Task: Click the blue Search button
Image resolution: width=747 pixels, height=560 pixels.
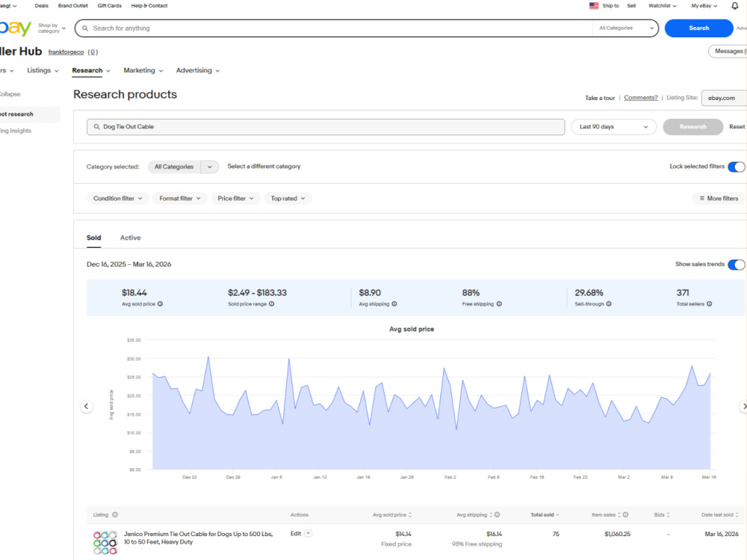Action: click(698, 28)
